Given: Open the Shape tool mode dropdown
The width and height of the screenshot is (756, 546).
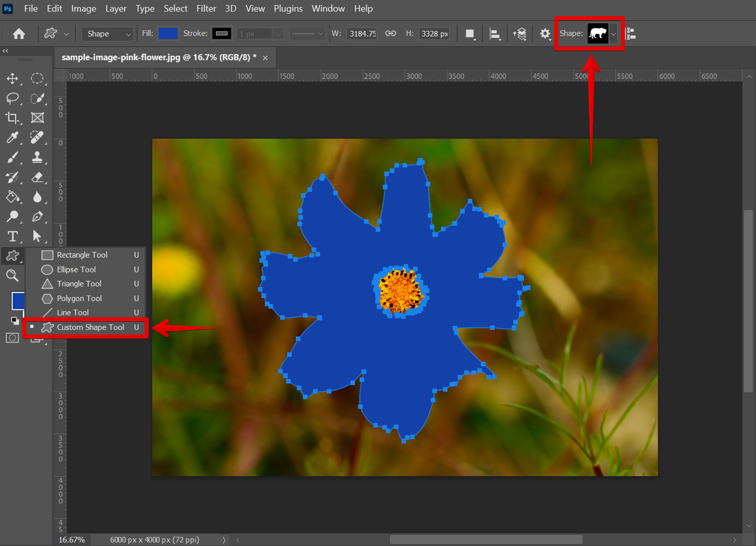Looking at the screenshot, I should (x=108, y=34).
